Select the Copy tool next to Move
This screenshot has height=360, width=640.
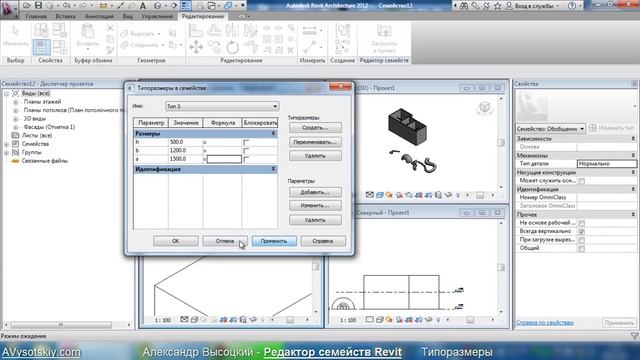214,47
